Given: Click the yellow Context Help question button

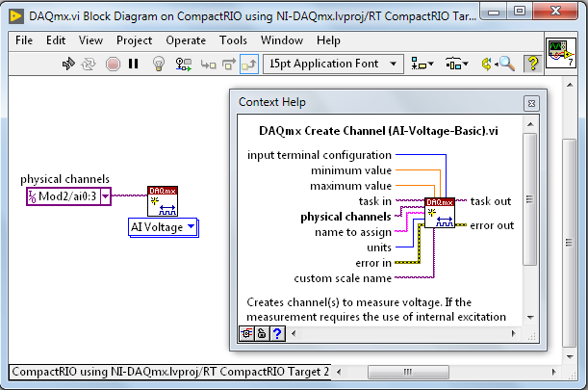Looking at the screenshot, I should [531, 64].
